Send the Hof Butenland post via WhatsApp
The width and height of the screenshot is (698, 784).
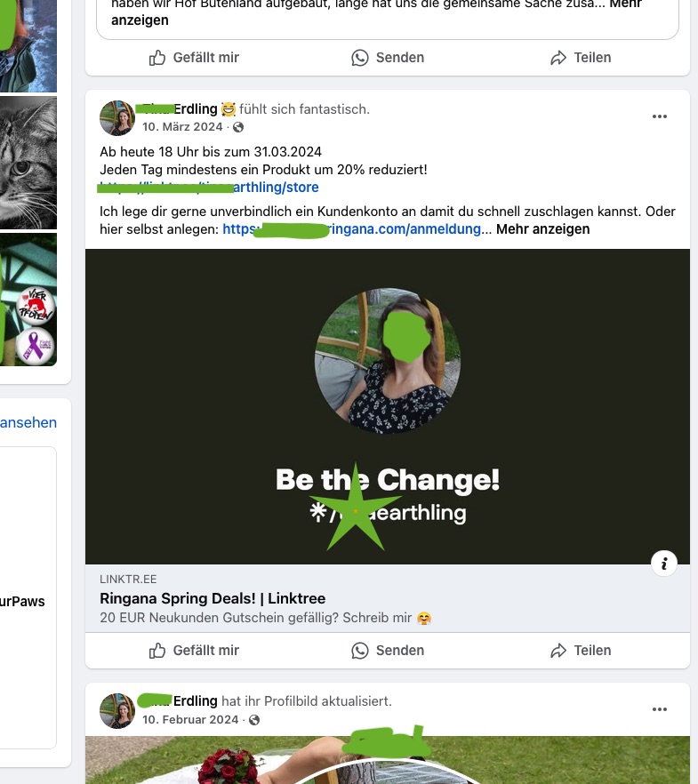pos(388,58)
